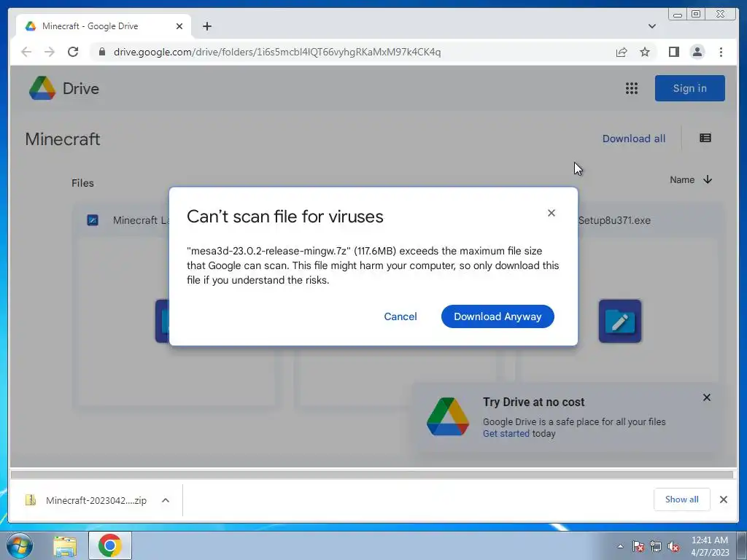
Task: Toggle Chrome side panel
Action: pyautogui.click(x=673, y=52)
